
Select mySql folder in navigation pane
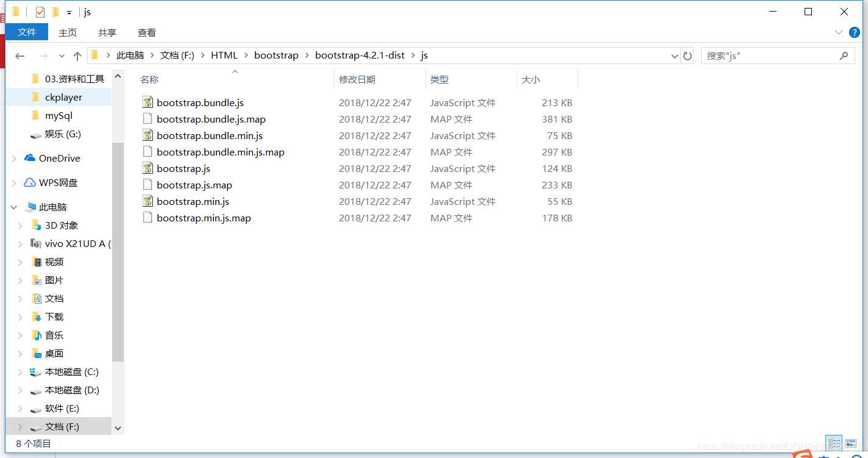click(x=59, y=115)
